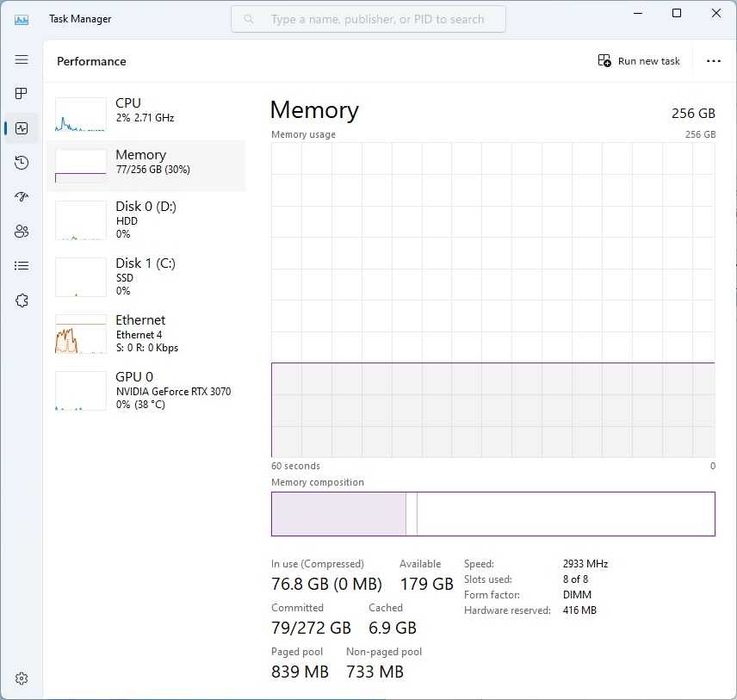Close the Task Manager window
Image resolution: width=737 pixels, height=700 pixels.
[716, 13]
